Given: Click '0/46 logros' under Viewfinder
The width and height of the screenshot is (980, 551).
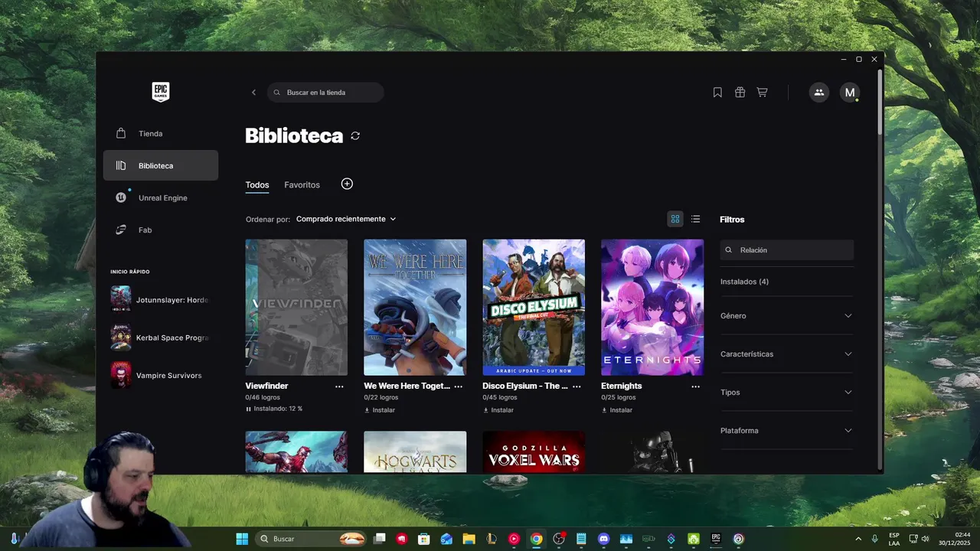Looking at the screenshot, I should (x=263, y=398).
